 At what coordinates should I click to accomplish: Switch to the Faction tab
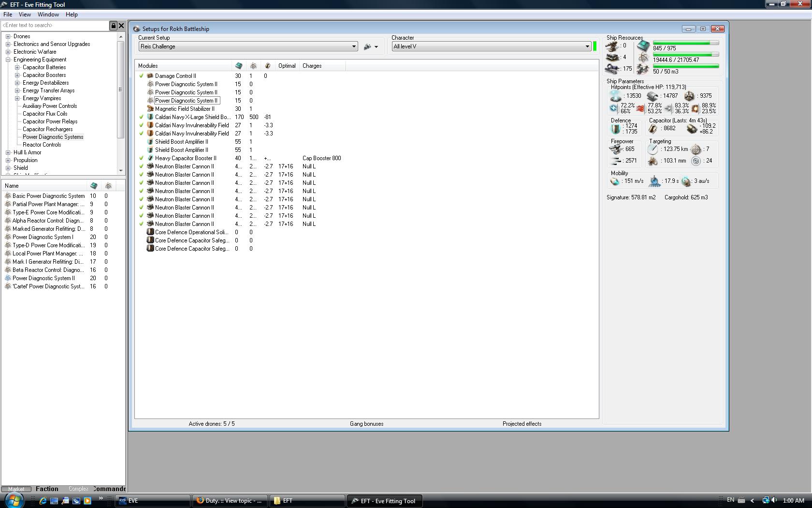coord(47,489)
